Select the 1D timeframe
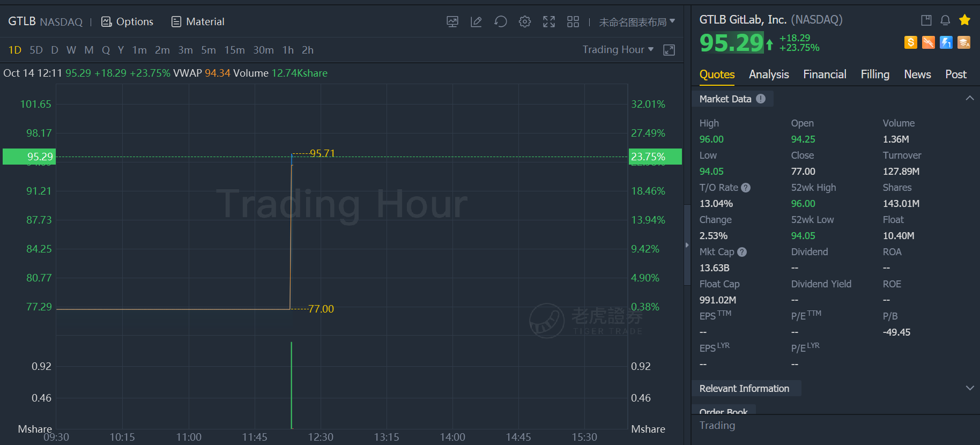Screen dimensions: 980x445 pos(15,50)
